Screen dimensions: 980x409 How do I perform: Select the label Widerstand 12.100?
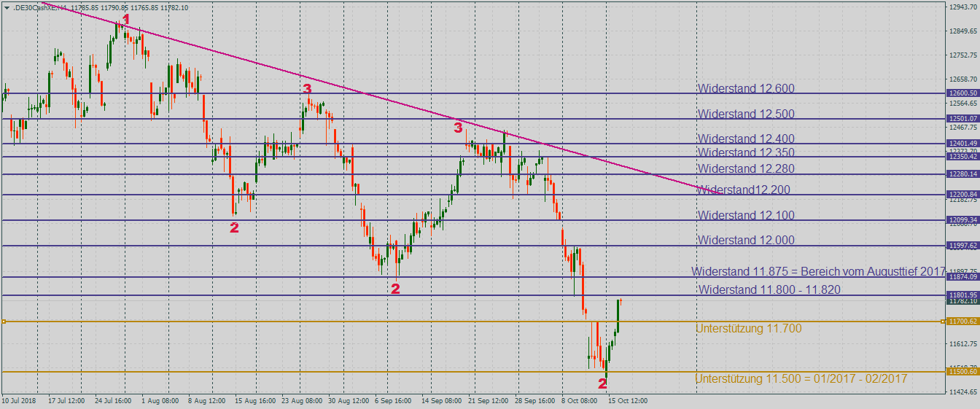pyautogui.click(x=746, y=216)
